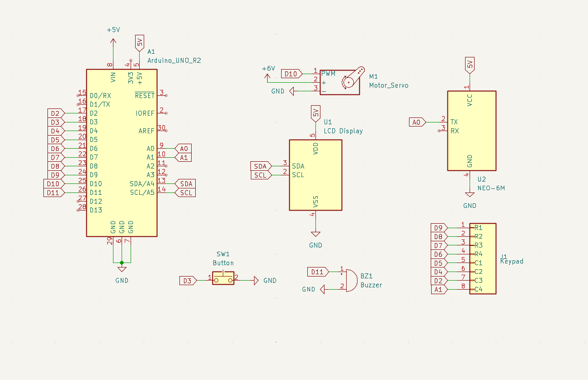Select the GND symbol beneath the LCD Display
The image size is (588, 380).
315,234
